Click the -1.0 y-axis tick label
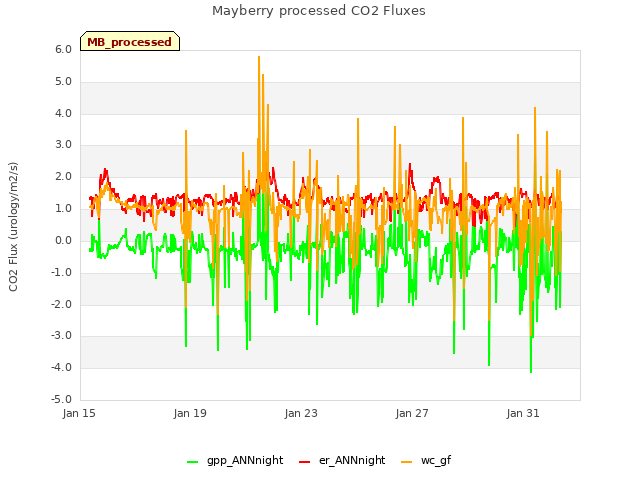640x480 pixels. tap(62, 272)
